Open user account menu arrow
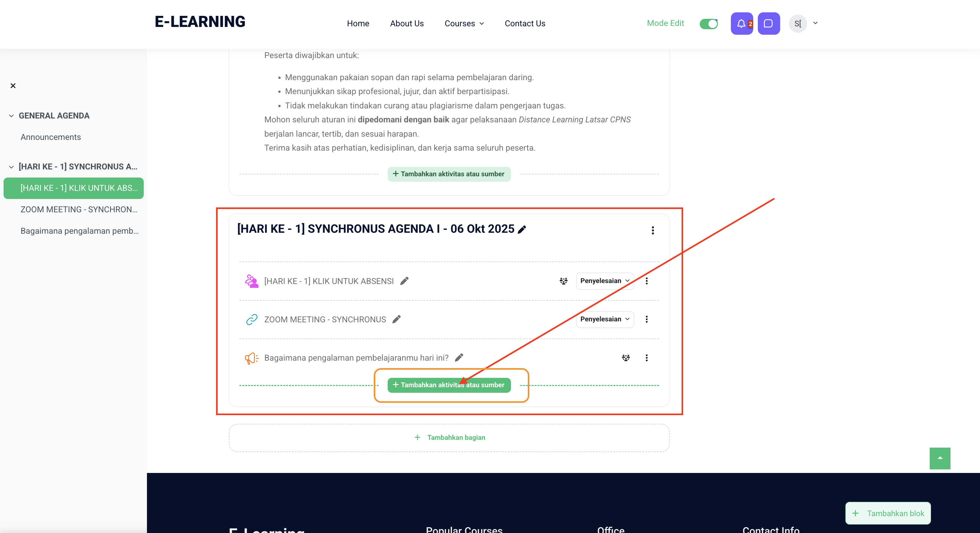Image resolution: width=980 pixels, height=533 pixels. [815, 23]
